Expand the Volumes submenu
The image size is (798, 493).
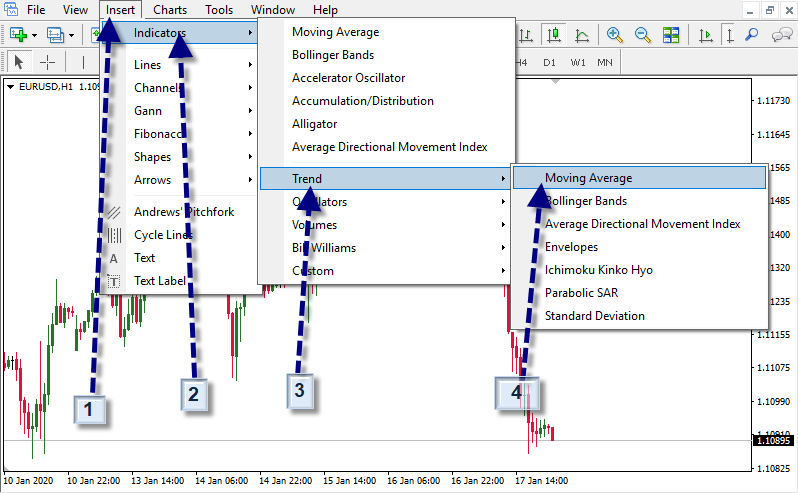(386, 224)
